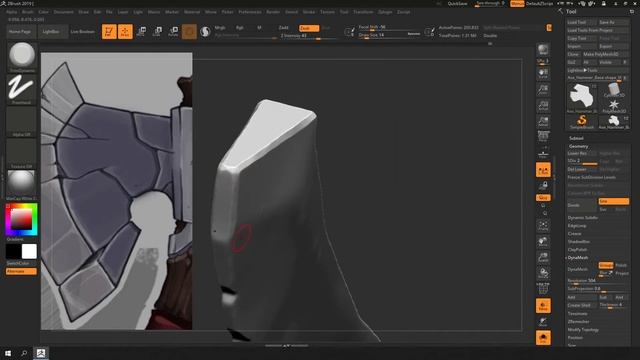Select the Move transform tool in top shelf
640x360 pixels.
coord(141,31)
